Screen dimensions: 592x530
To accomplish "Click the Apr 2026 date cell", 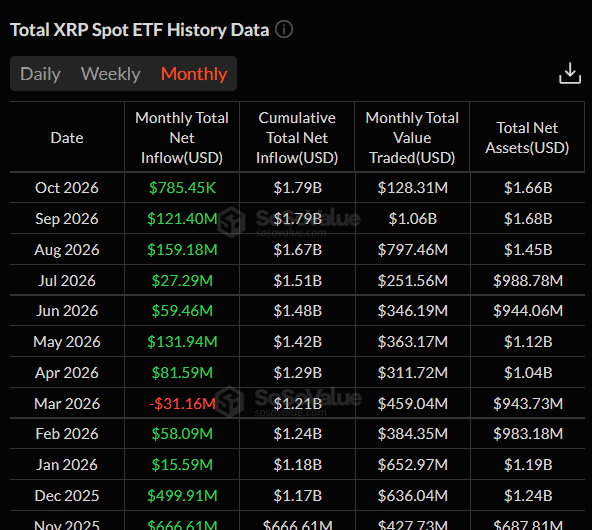I will [x=67, y=373].
